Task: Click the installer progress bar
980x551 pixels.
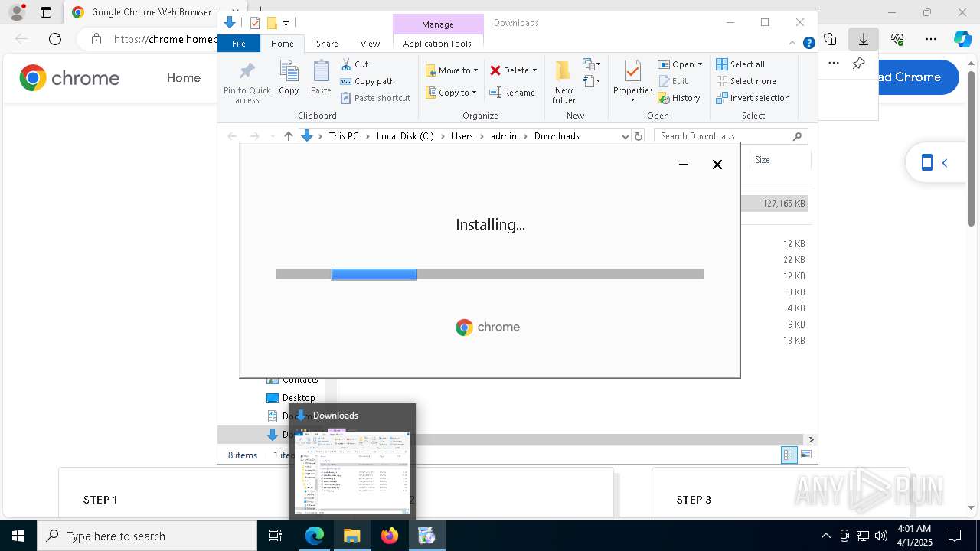Action: click(x=490, y=274)
